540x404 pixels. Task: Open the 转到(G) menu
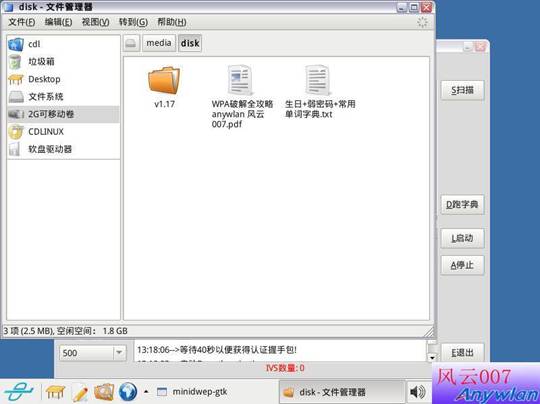133,22
